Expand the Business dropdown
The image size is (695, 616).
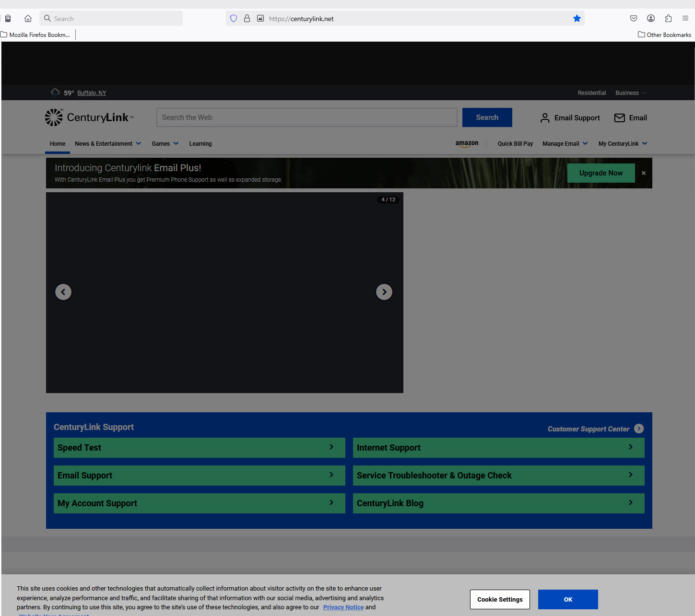(630, 93)
